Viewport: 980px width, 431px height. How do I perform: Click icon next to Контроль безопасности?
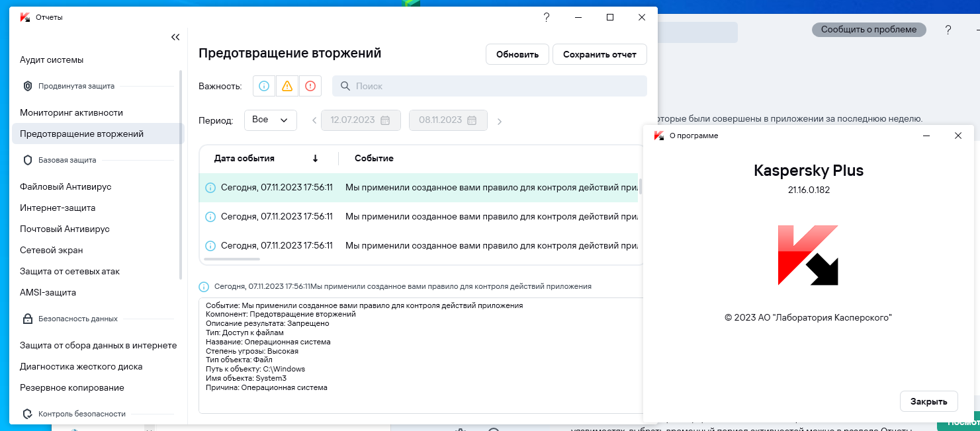(28, 414)
